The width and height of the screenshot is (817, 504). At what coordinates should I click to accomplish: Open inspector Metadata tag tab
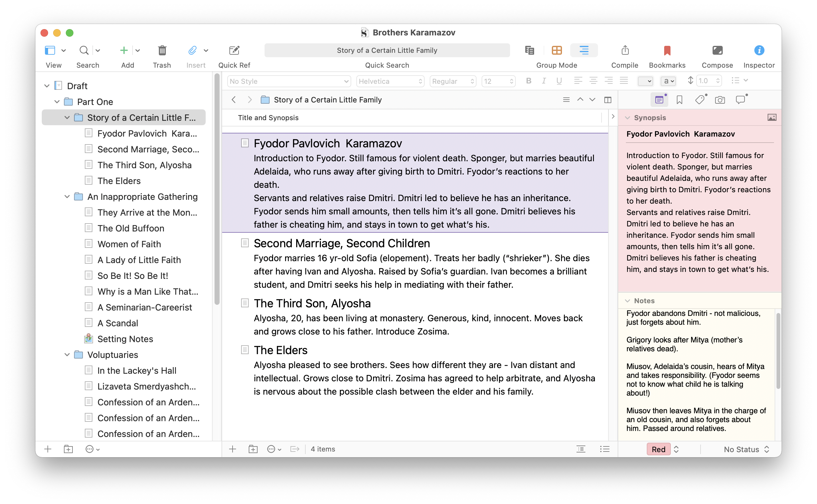pos(700,100)
